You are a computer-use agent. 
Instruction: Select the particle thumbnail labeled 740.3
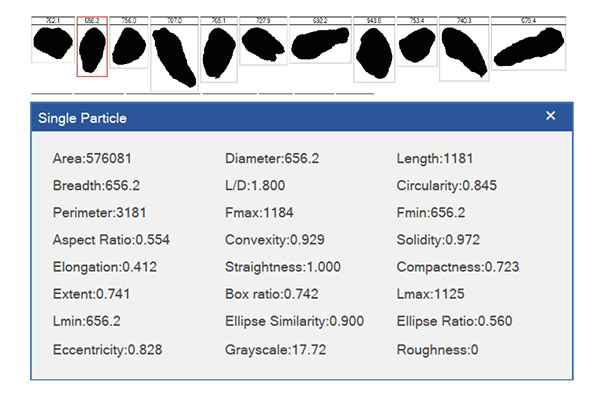pyautogui.click(x=464, y=49)
